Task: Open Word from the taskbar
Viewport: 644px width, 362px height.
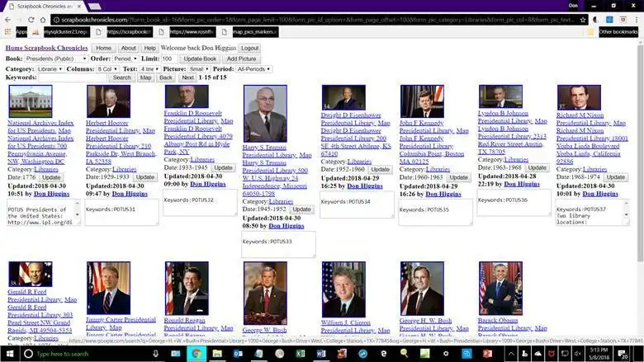Action: point(321,354)
